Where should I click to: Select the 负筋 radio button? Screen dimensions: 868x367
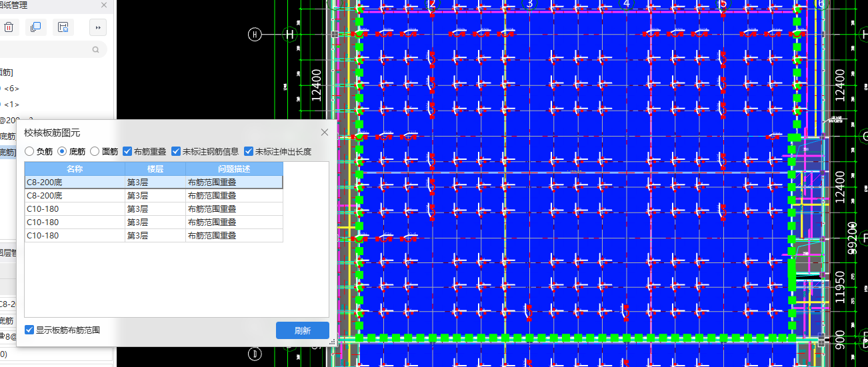[x=29, y=152]
